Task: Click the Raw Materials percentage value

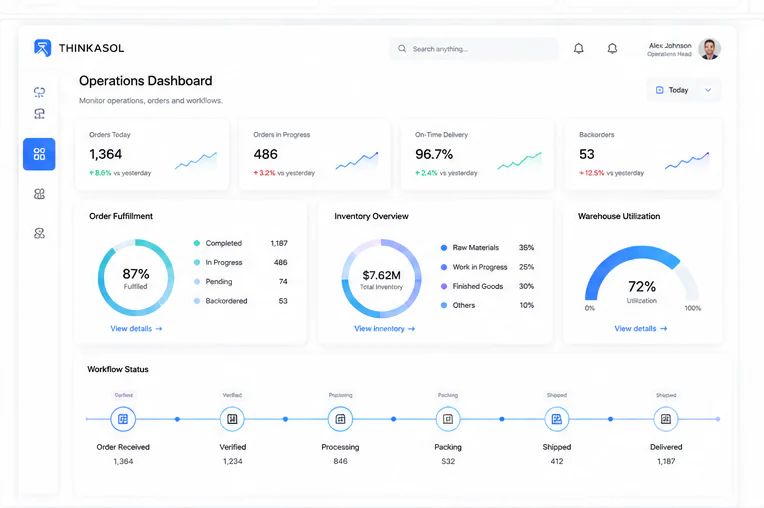Action: [526, 247]
